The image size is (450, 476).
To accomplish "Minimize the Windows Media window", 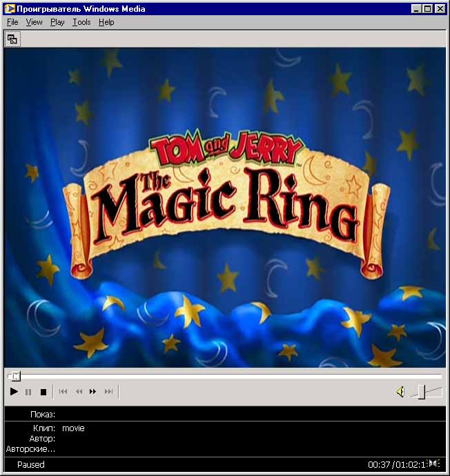I will click(416, 9).
